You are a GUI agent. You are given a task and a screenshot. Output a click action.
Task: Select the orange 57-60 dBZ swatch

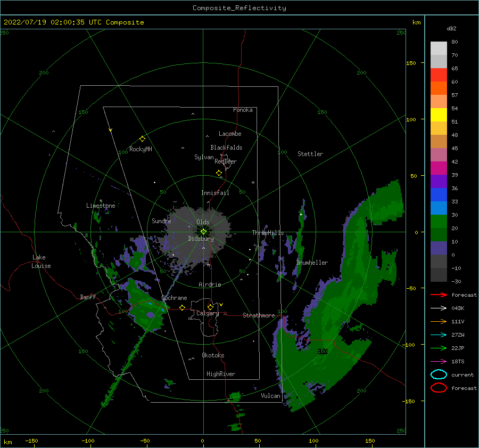click(439, 88)
